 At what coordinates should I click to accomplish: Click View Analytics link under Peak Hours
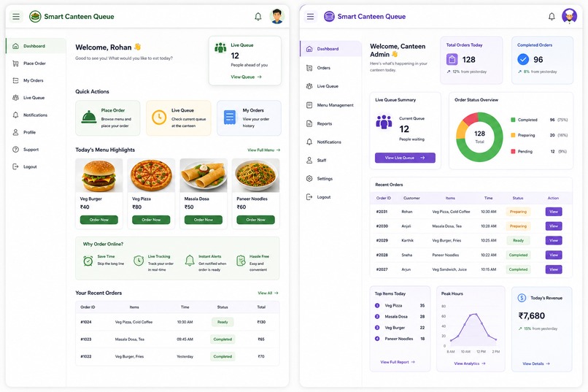click(470, 364)
